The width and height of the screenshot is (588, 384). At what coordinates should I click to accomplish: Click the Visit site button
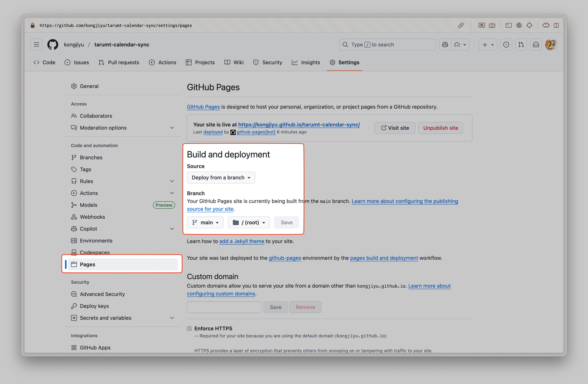tap(395, 128)
